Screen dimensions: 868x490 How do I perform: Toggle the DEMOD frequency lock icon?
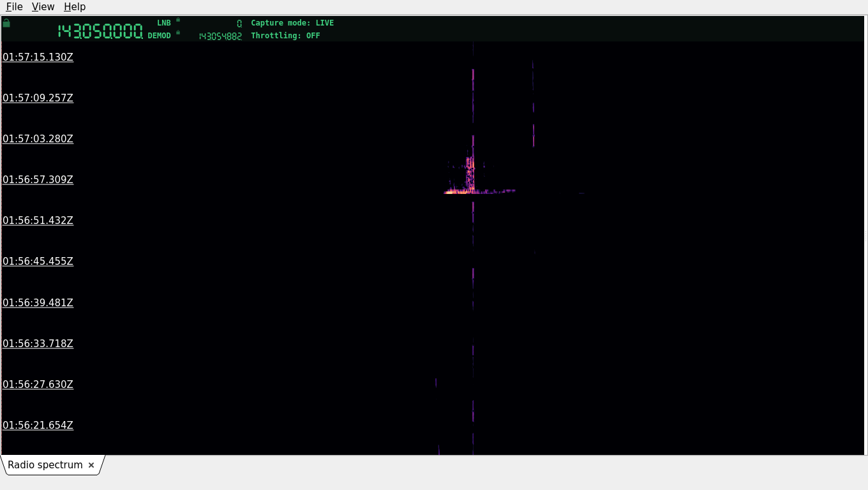(x=178, y=33)
